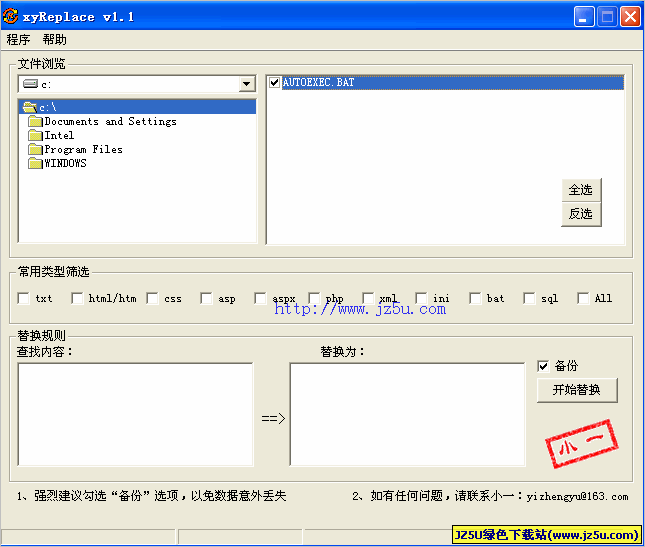This screenshot has width=645, height=547.
Task: Click the 查找内容 search text box
Action: [135, 415]
